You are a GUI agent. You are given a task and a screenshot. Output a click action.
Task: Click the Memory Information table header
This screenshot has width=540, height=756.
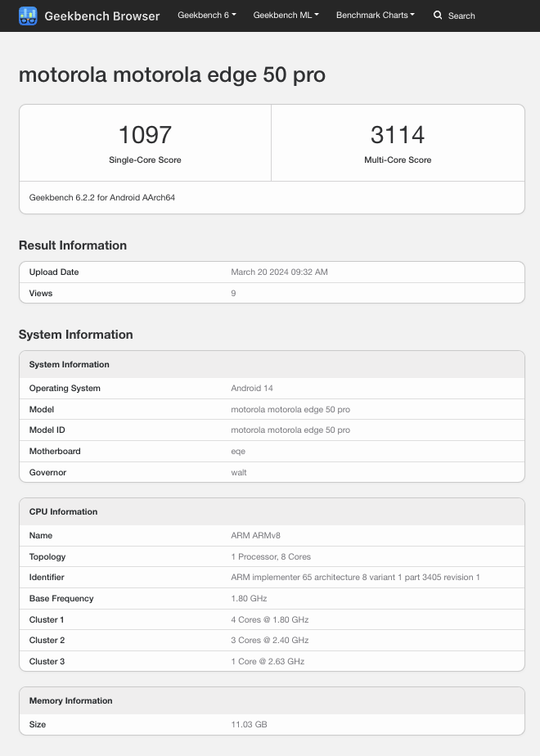(272, 700)
